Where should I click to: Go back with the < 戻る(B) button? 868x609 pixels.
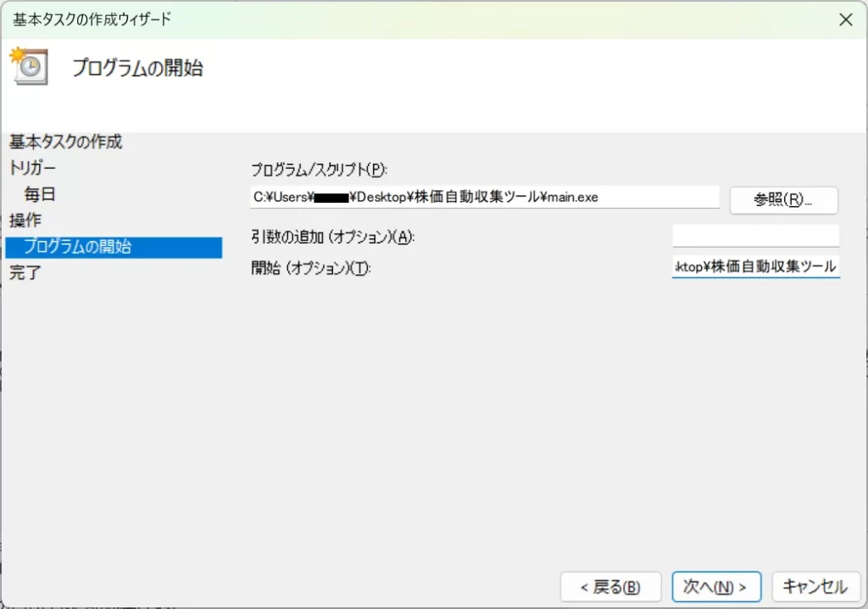point(609,586)
